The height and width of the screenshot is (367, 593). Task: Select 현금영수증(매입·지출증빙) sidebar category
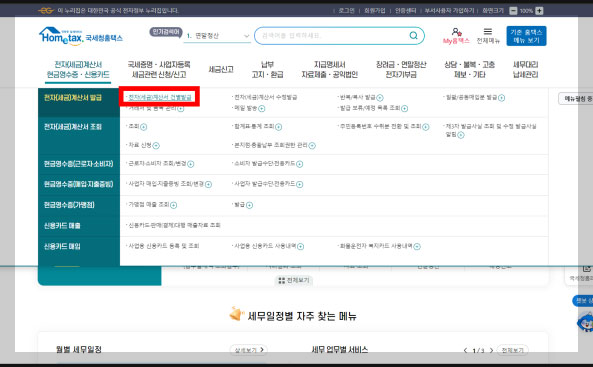[x=79, y=185]
